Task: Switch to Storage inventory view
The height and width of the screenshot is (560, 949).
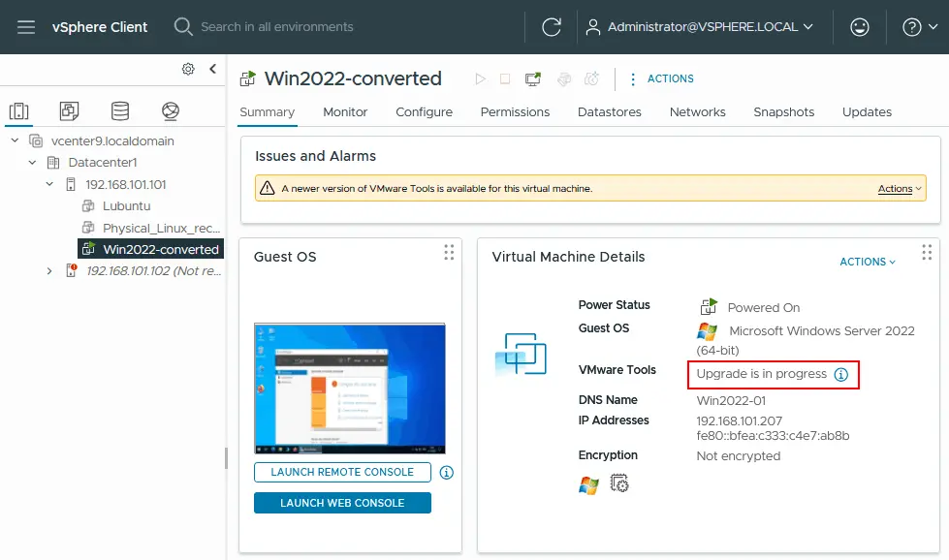Action: 120,111
